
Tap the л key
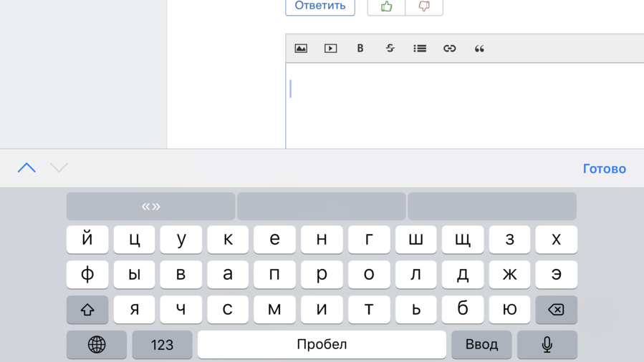[x=415, y=274]
